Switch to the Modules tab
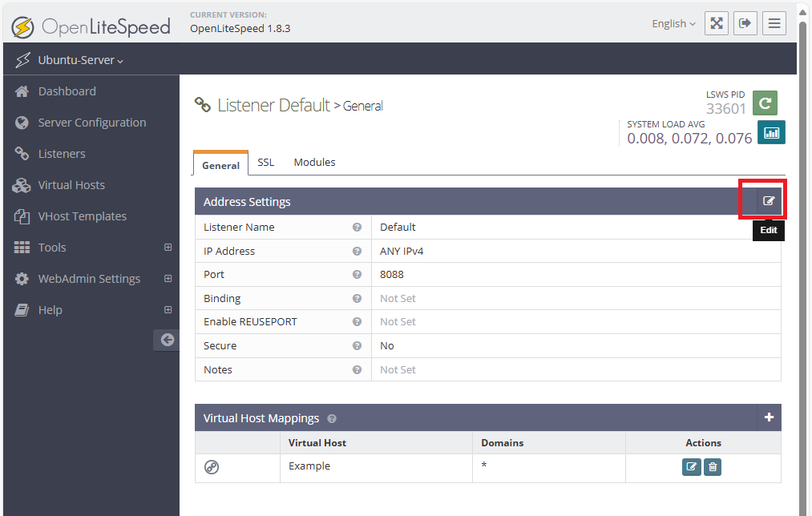Image resolution: width=812 pixels, height=516 pixels. [314, 163]
